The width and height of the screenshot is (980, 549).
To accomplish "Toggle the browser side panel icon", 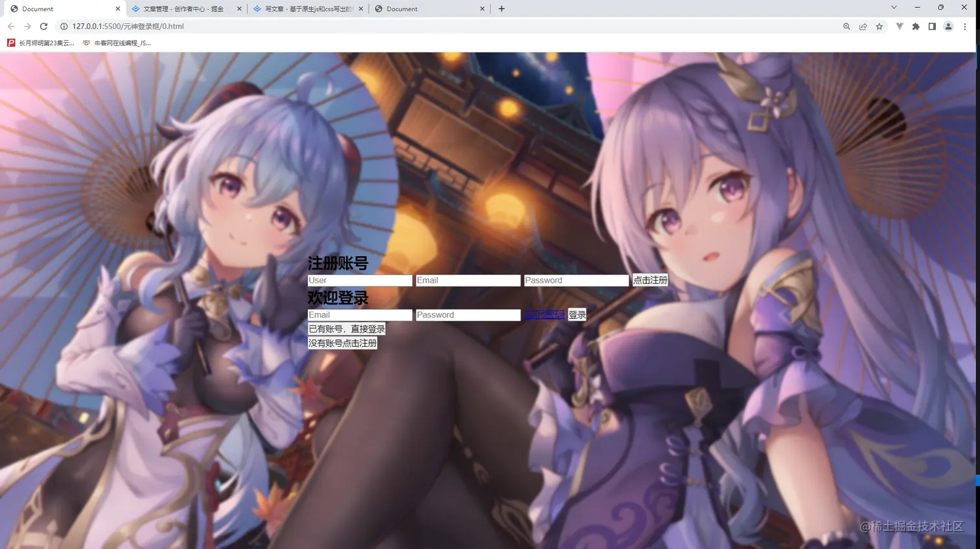I will 932,27.
